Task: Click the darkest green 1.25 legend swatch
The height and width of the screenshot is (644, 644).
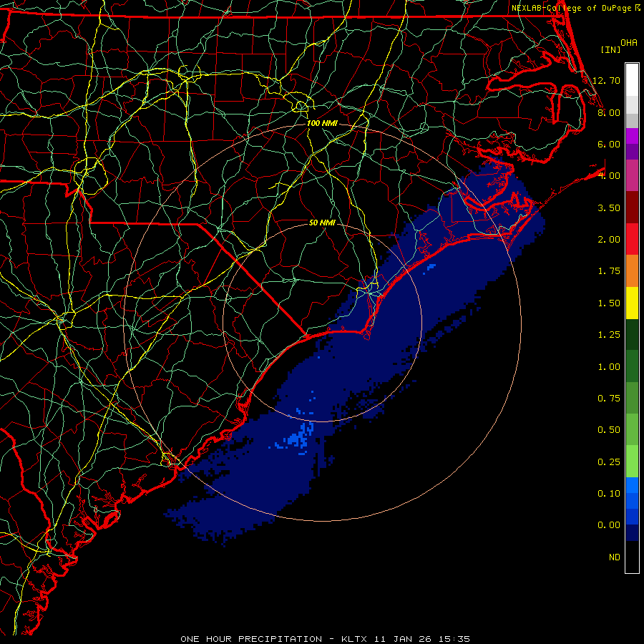Action: [x=632, y=335]
